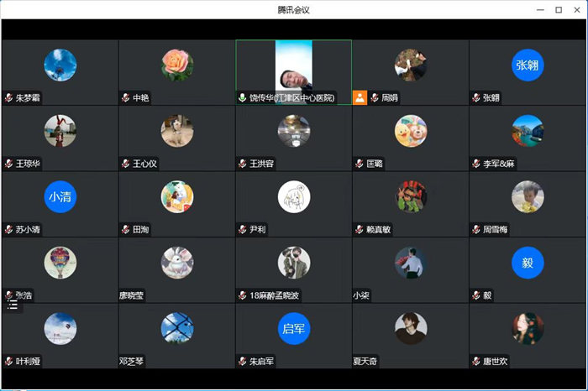
Task: Click muted microphone icon beside 唐世欢
Action: [x=476, y=362]
